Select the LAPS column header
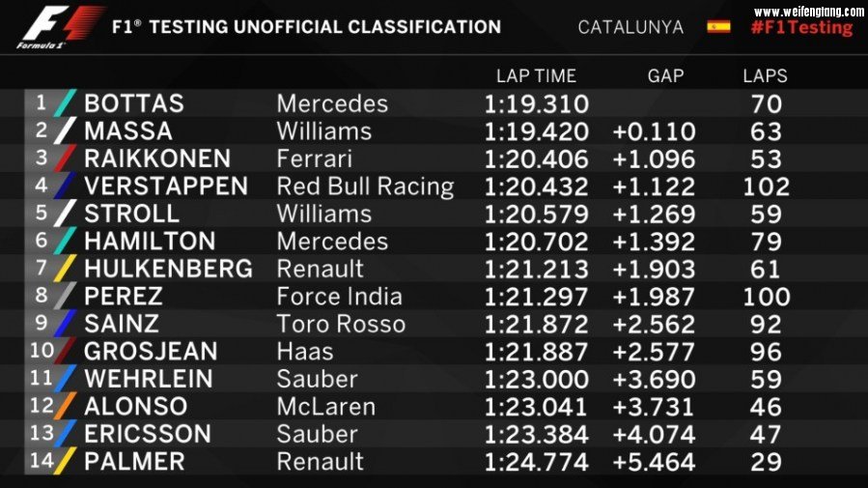This screenshot has height=488, width=868. click(x=765, y=75)
